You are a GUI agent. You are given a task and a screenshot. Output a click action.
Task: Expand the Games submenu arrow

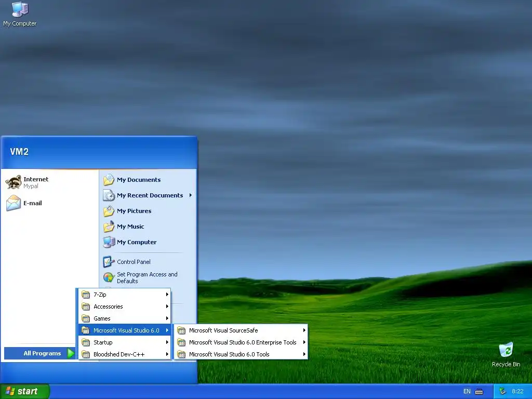tap(167, 318)
